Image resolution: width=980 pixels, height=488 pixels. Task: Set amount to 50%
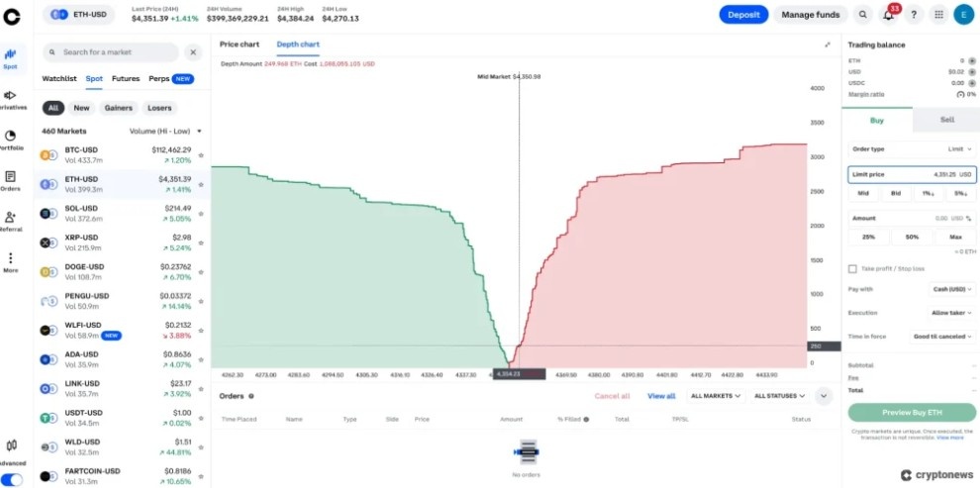(x=912, y=238)
